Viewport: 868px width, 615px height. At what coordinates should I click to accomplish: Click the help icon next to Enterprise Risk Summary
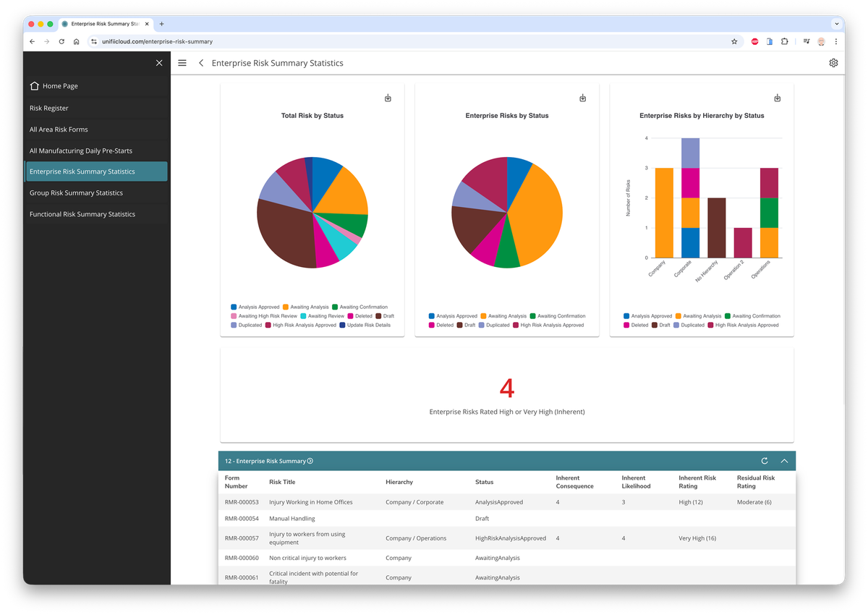310,461
